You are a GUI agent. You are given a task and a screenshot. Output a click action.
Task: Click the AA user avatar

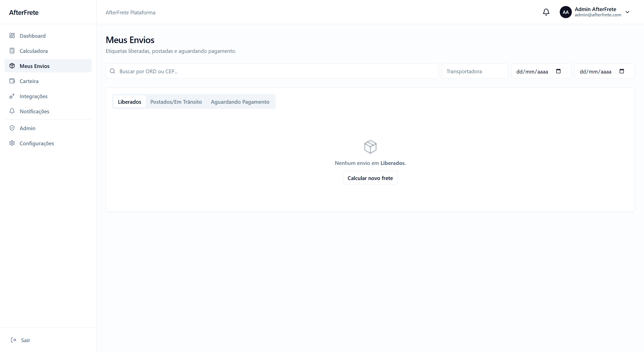click(x=566, y=12)
